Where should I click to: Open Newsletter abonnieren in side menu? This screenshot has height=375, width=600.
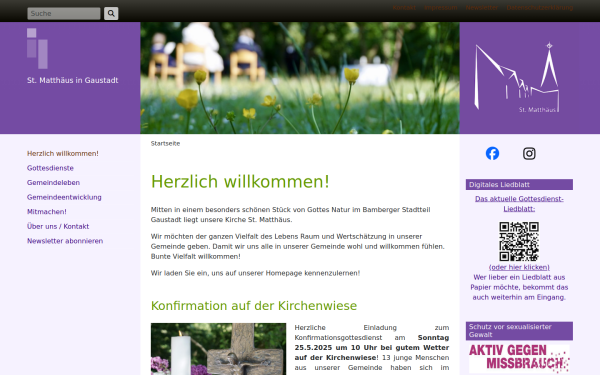pyautogui.click(x=65, y=241)
